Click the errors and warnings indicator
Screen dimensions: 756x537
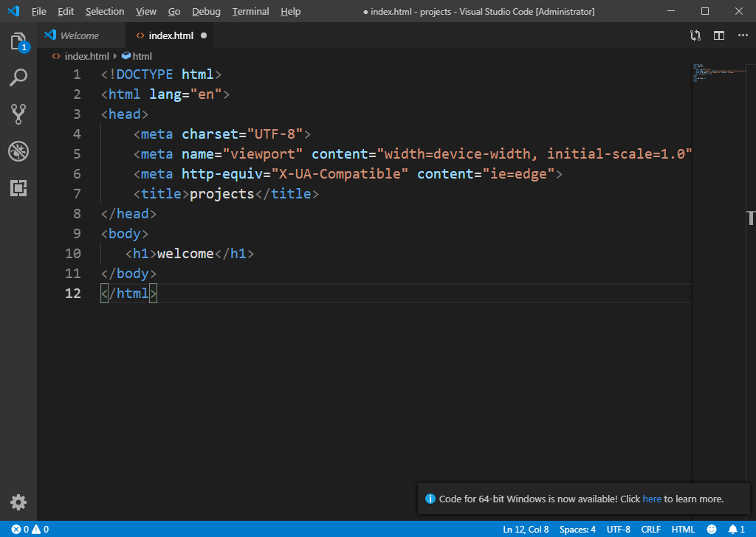(30, 530)
